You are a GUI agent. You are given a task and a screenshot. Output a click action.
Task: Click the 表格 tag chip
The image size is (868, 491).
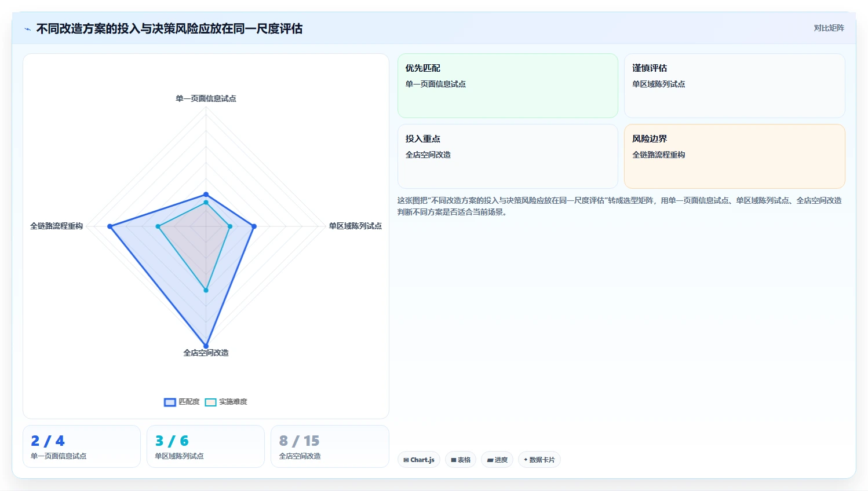click(x=461, y=460)
